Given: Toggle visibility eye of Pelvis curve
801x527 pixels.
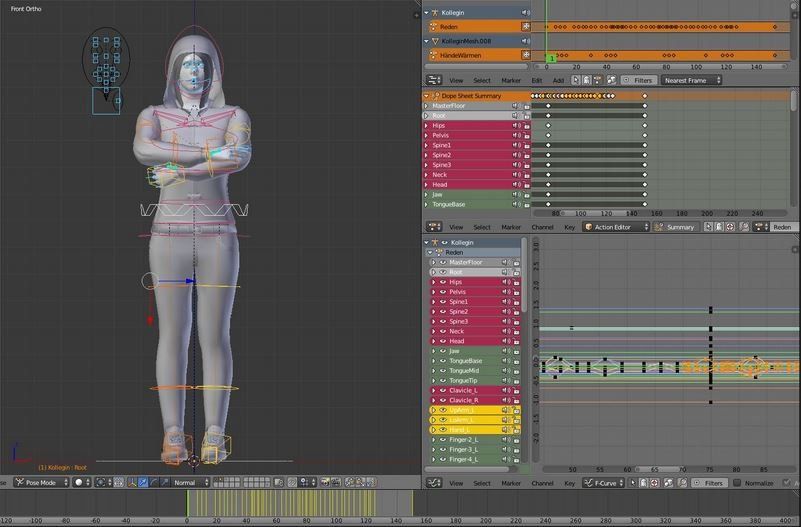Looking at the screenshot, I should pos(442,292).
